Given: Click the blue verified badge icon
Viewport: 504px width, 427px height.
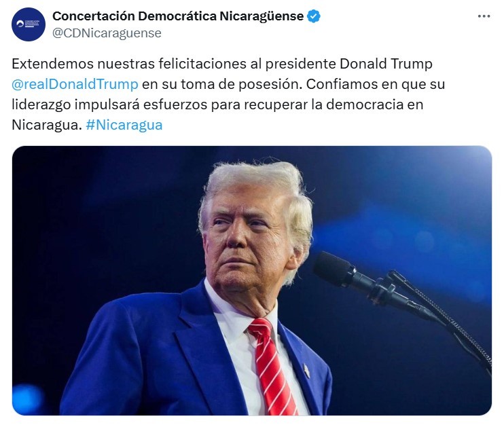Looking at the screenshot, I should pyautogui.click(x=314, y=16).
